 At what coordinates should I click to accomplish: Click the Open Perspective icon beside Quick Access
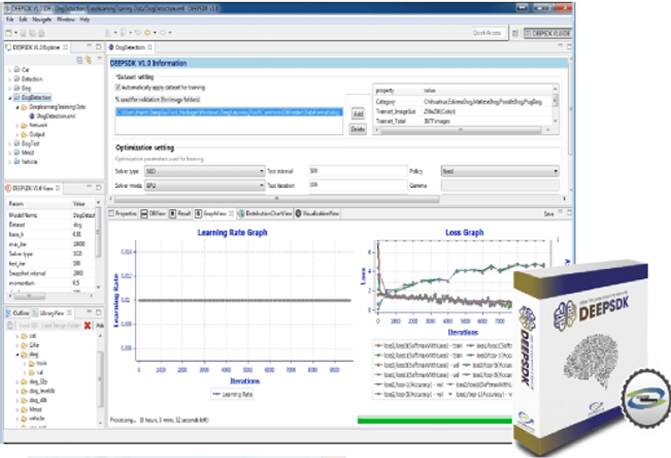[x=515, y=33]
